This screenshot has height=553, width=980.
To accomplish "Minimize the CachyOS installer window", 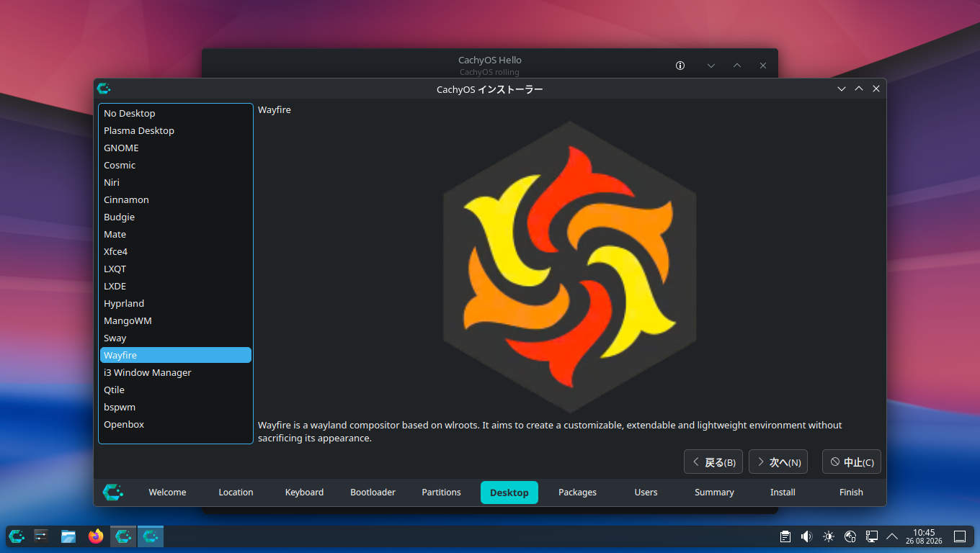I will click(842, 89).
